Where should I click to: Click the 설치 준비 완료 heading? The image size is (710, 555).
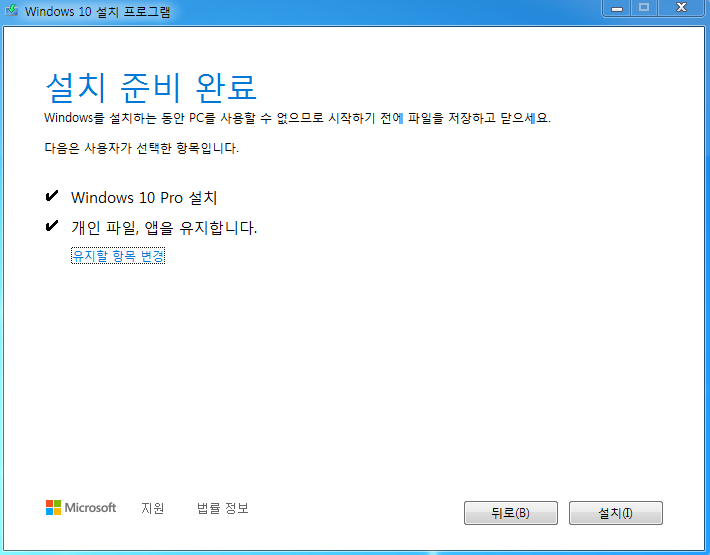tap(151, 87)
